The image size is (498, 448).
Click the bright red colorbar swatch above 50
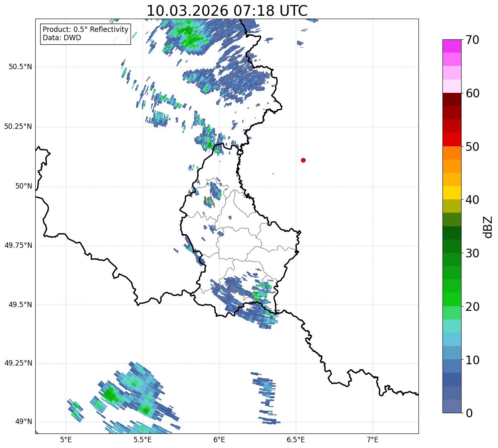pos(452,139)
